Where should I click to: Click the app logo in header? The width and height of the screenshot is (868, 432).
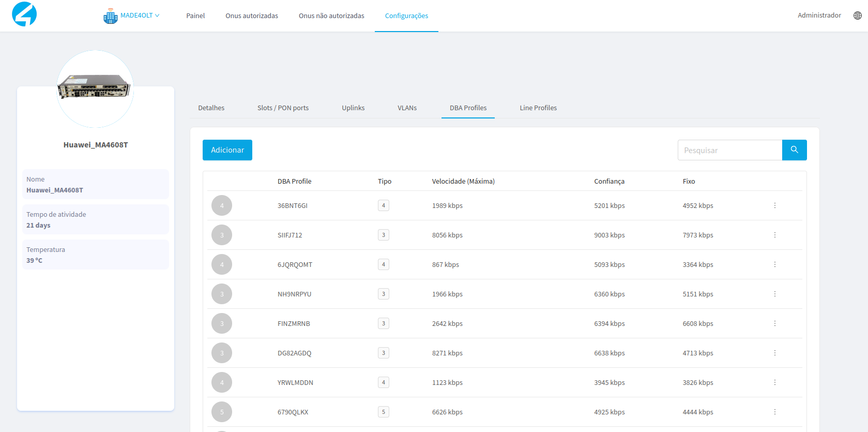coord(24,14)
